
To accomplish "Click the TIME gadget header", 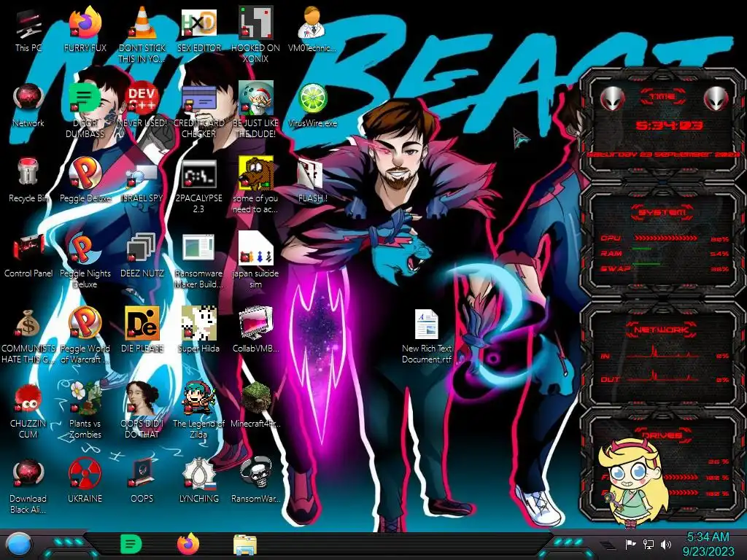I will 662,97.
